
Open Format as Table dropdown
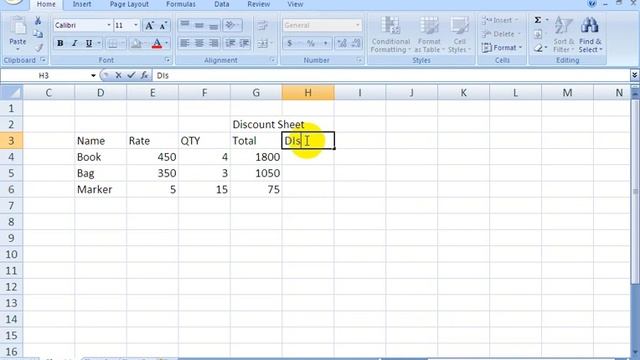point(429,35)
